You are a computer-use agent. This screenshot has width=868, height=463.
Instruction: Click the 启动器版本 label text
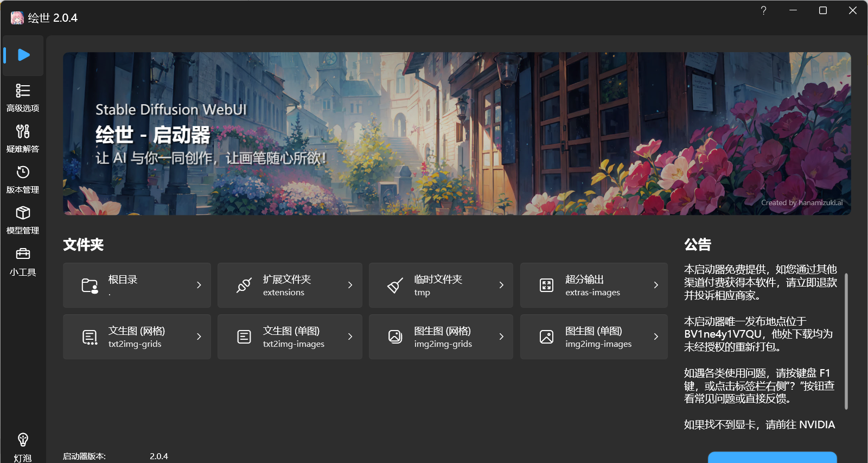84,456
